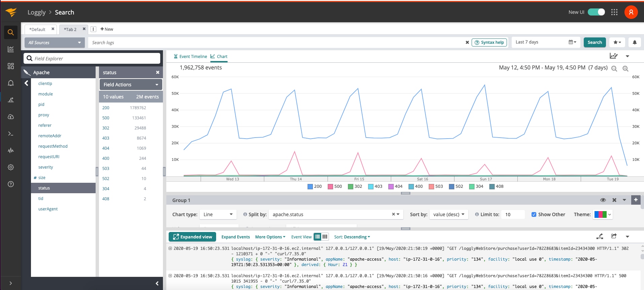Image resolution: width=644 pixels, height=290 pixels.
Task: Switch to the Event Timeline tab
Action: click(191, 56)
